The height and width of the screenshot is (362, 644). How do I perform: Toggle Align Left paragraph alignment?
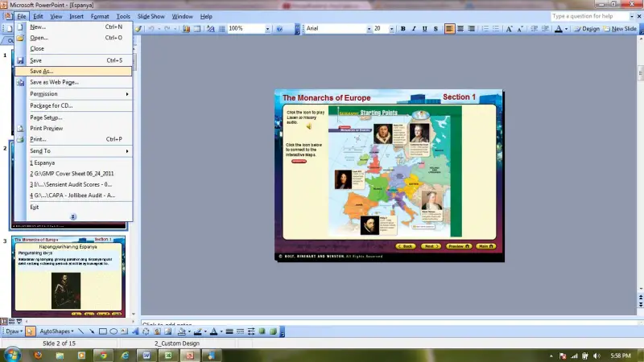pyautogui.click(x=450, y=28)
